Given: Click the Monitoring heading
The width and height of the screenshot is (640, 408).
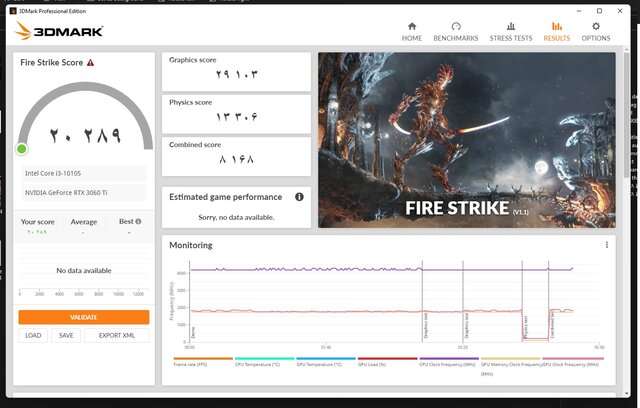Looking at the screenshot, I should [x=191, y=245].
